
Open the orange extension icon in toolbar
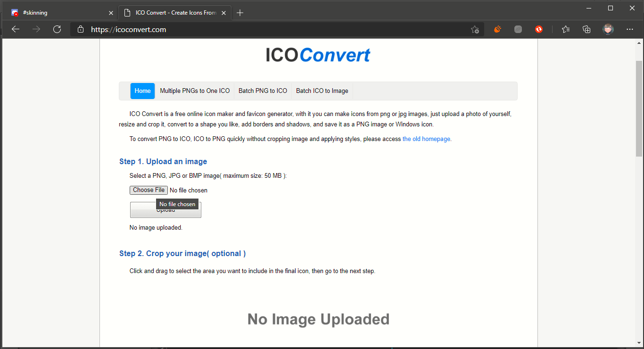click(x=497, y=29)
